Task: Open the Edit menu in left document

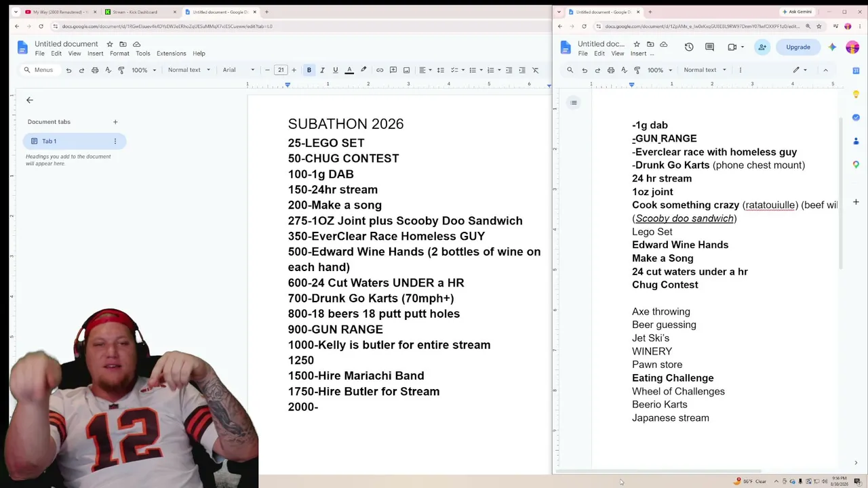Action: (56, 54)
